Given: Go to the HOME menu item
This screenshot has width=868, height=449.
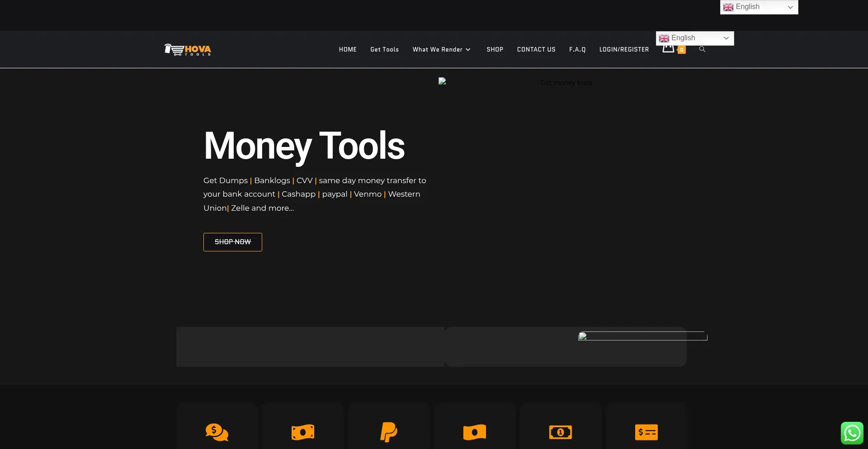Looking at the screenshot, I should point(348,50).
